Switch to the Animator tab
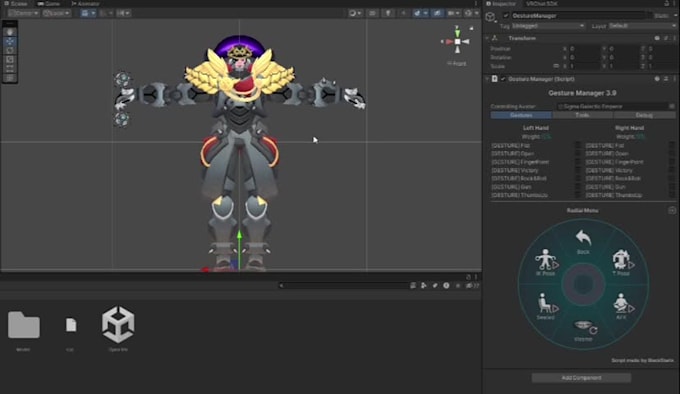The width and height of the screenshot is (680, 394). [85, 3]
